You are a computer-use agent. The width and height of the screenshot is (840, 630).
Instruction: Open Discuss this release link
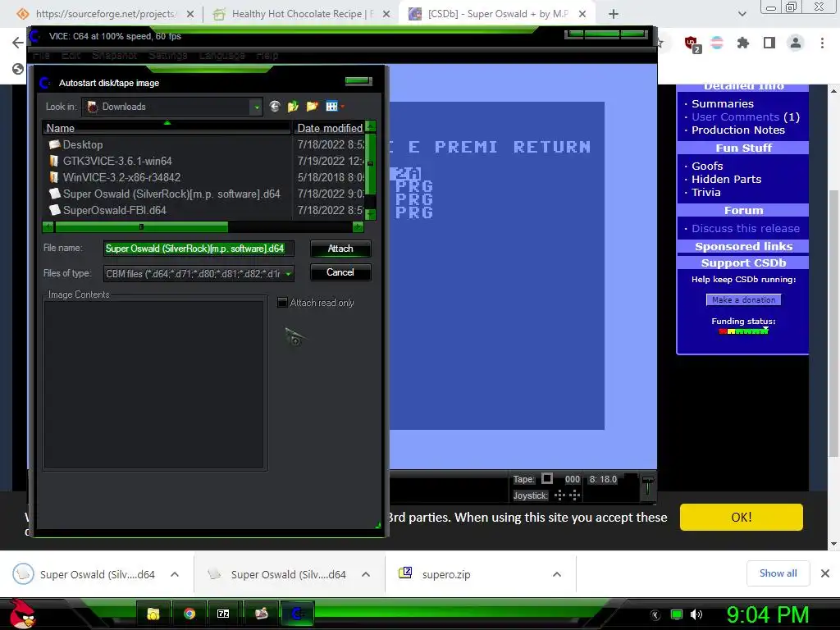click(x=745, y=229)
